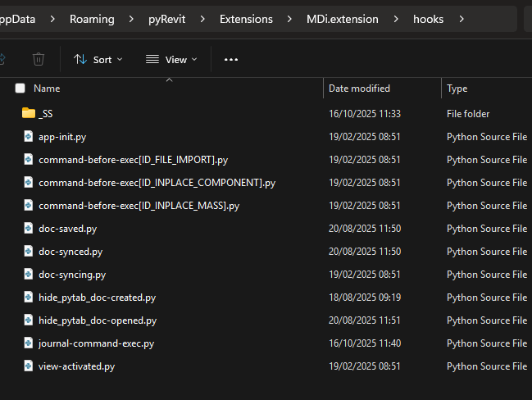Click the 16/10/2025 11:40 date of journal-command-exec.py

(x=365, y=343)
